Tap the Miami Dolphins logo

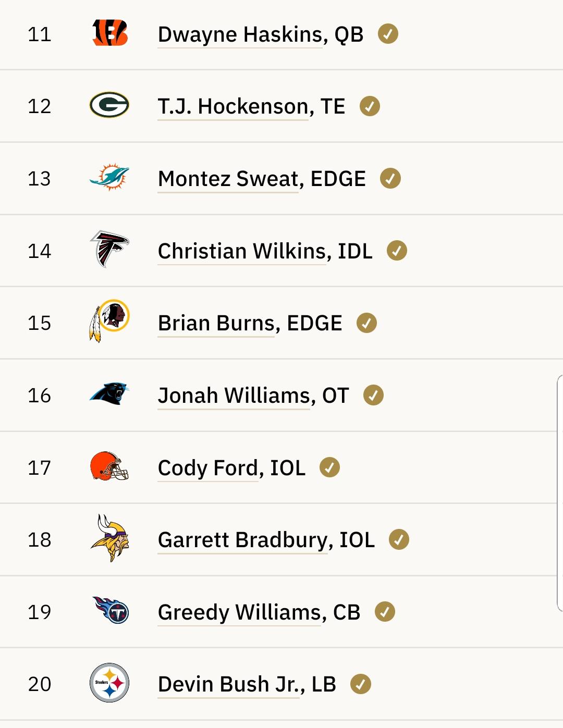pos(109,178)
